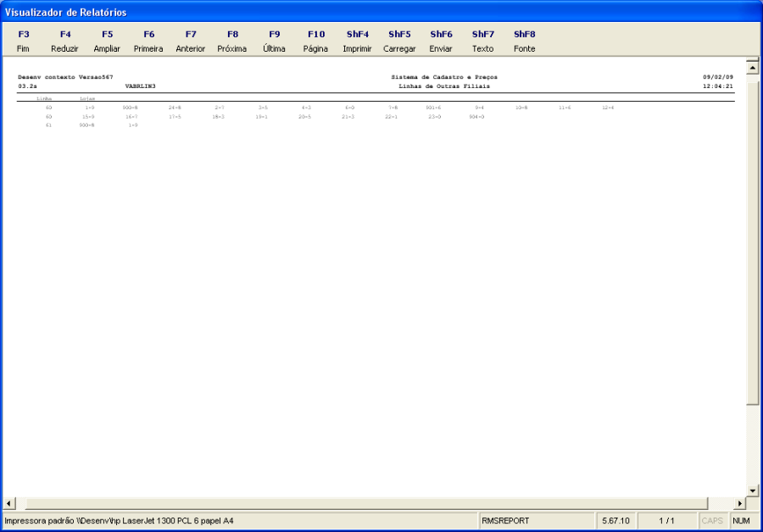The image size is (763, 532).
Task: Click the horizontal scrollbar left arrow
Action: [x=9, y=503]
